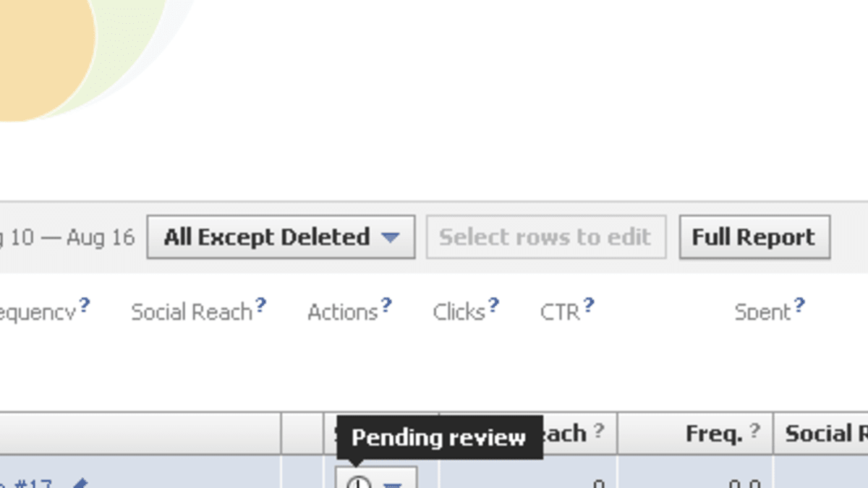Image resolution: width=868 pixels, height=488 pixels.
Task: Open the Social Reach help question mark
Action: pos(260,305)
